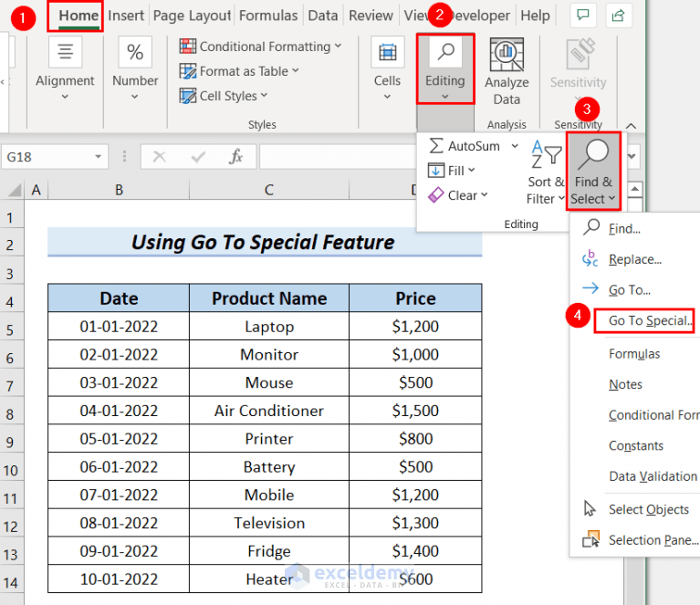Click the Analyze Data icon
Screen dimensions: 700x605
click(507, 55)
